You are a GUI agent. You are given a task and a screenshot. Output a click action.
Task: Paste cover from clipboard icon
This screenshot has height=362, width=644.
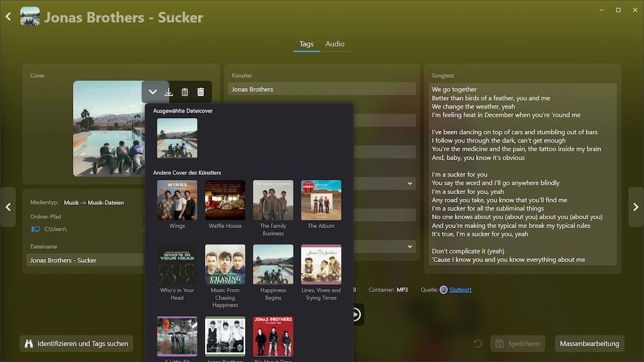(184, 92)
